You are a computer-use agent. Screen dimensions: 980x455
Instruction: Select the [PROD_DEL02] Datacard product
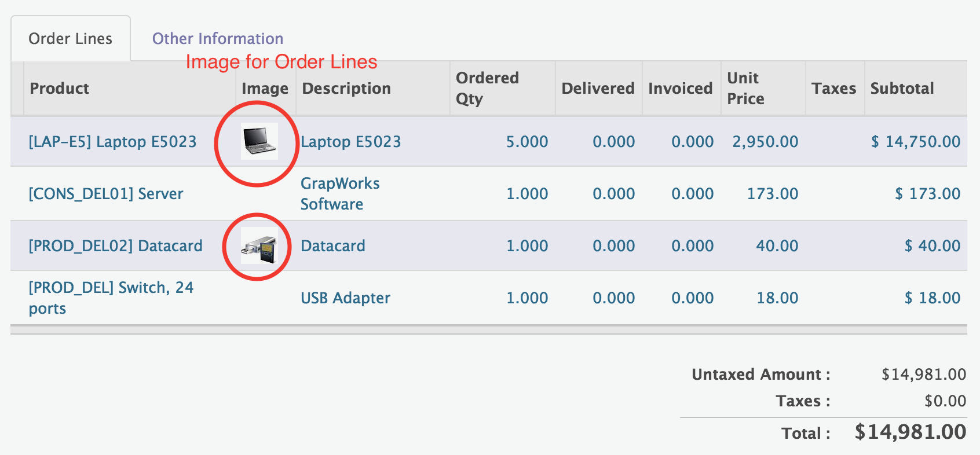115,245
